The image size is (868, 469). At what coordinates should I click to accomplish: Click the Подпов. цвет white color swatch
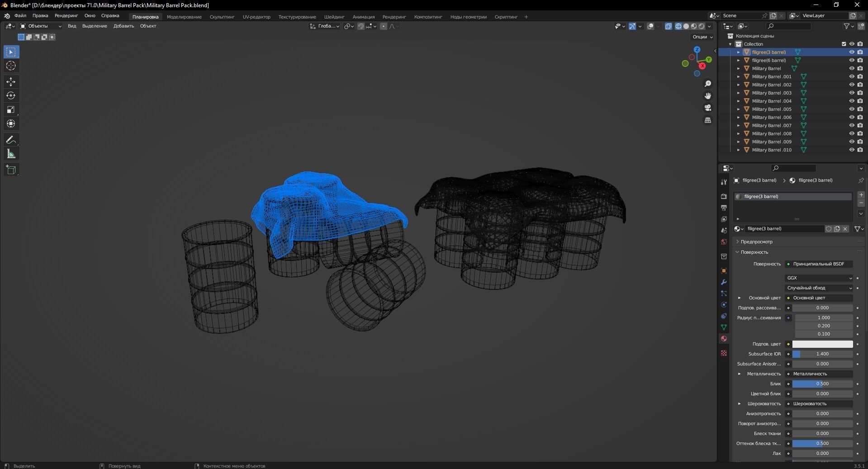(822, 344)
